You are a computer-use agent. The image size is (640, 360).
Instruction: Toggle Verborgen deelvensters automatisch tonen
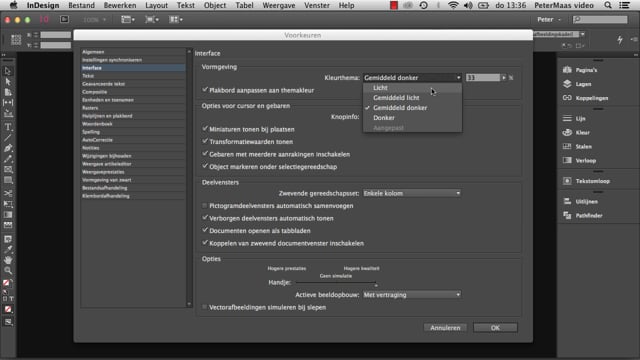[x=205, y=218]
